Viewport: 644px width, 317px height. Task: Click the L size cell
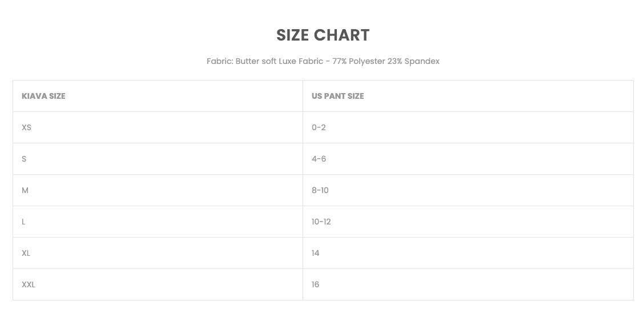(x=23, y=222)
